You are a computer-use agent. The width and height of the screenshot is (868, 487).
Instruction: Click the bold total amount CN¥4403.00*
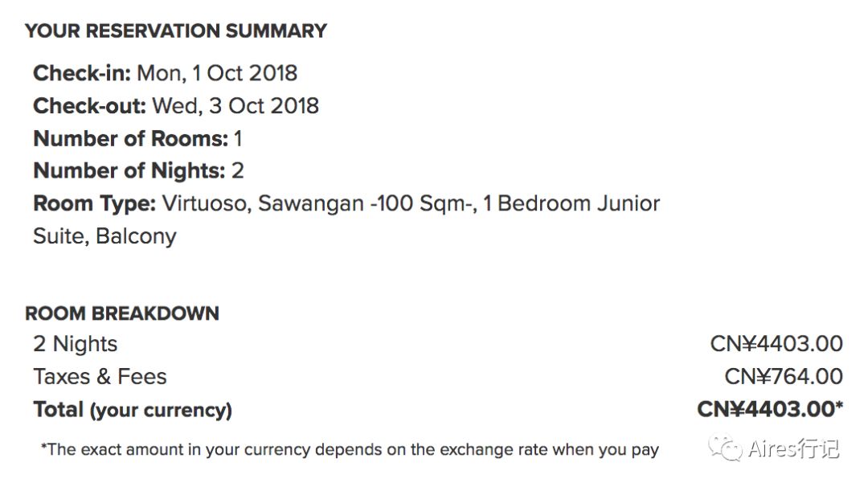point(770,410)
